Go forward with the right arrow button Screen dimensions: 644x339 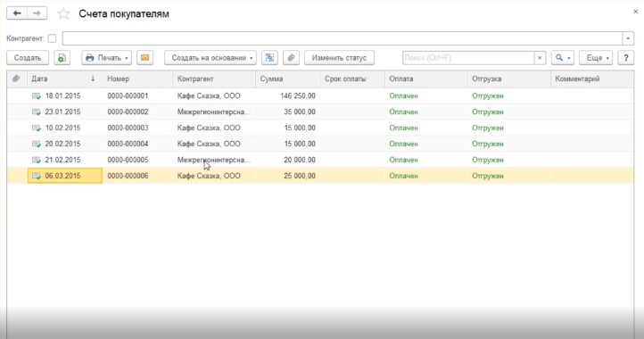point(37,13)
